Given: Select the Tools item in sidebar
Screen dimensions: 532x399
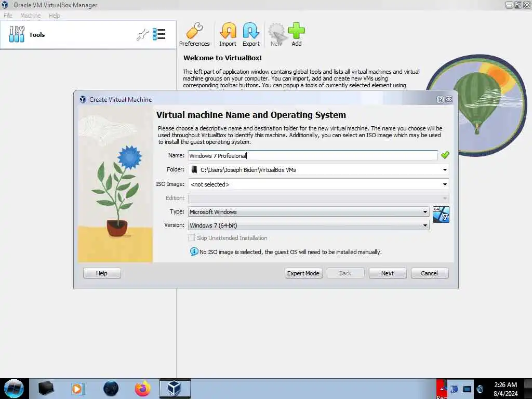Looking at the screenshot, I should (x=88, y=35).
